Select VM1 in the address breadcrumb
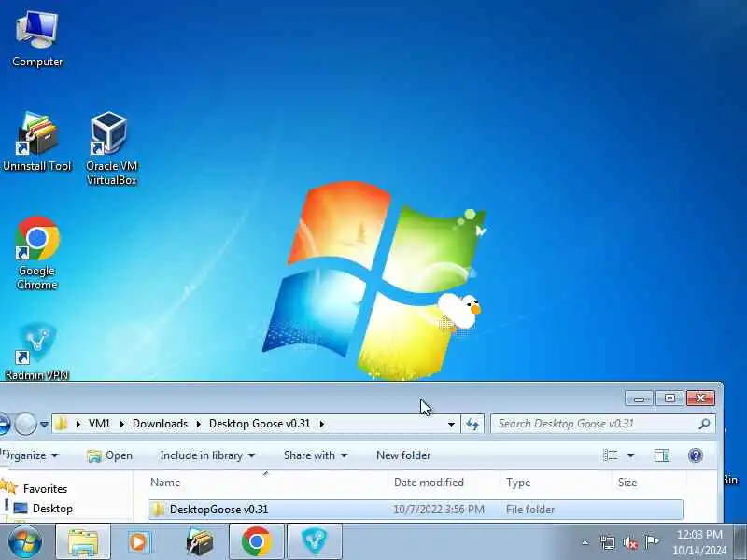Screen dimensions: 747x560 pos(100,424)
